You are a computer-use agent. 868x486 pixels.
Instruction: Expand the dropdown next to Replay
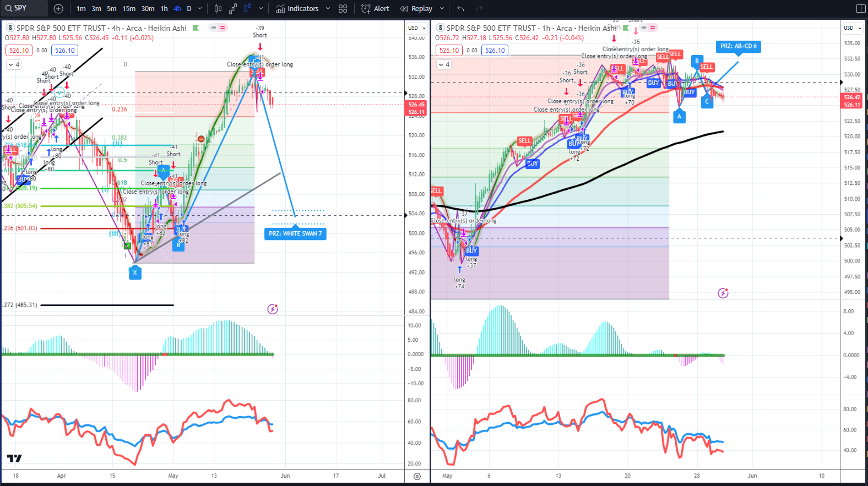tap(442, 9)
